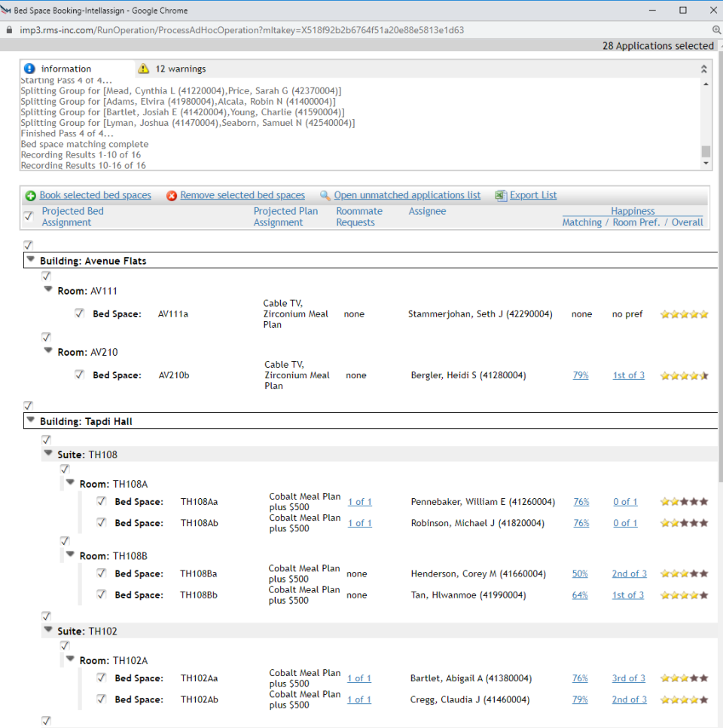Image resolution: width=723 pixels, height=728 pixels.
Task: Click star rating for Bergler, Heidi S
Action: tap(685, 375)
